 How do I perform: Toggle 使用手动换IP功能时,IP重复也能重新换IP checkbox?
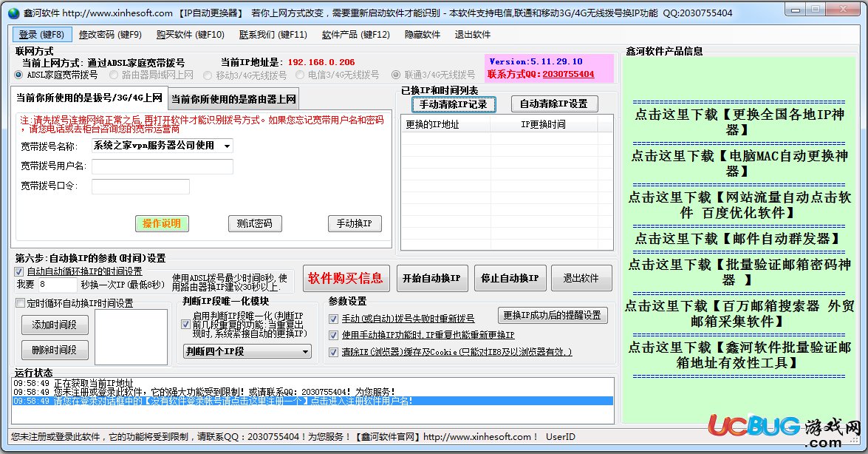point(333,336)
